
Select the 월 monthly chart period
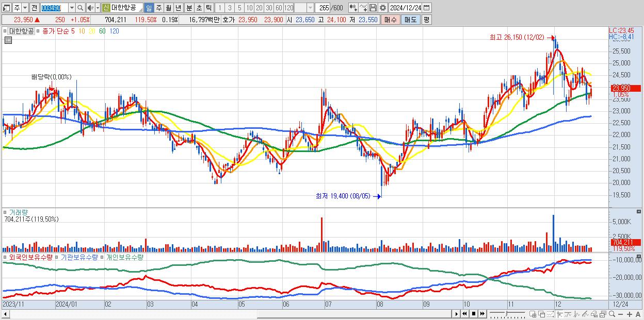[x=168, y=8]
